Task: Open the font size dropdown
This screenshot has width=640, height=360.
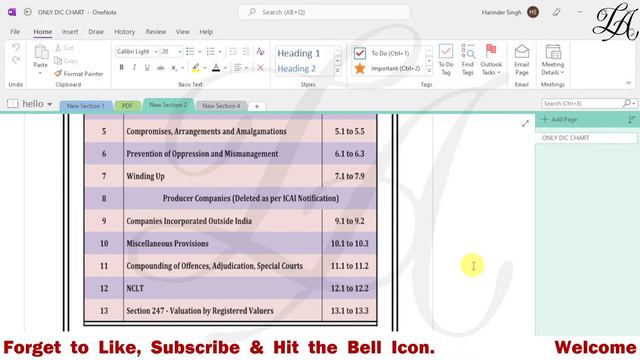Action: click(180, 52)
